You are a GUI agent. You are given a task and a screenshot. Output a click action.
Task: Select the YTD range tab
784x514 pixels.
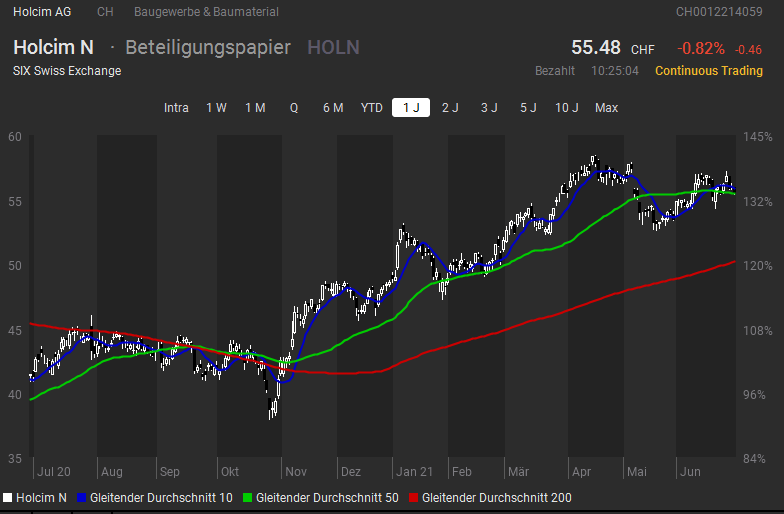372,108
